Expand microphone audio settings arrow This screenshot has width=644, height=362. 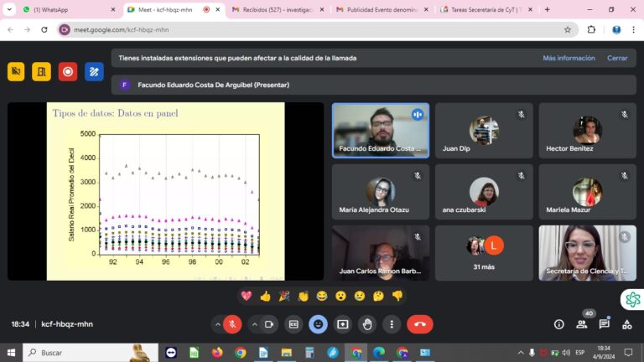point(218,324)
